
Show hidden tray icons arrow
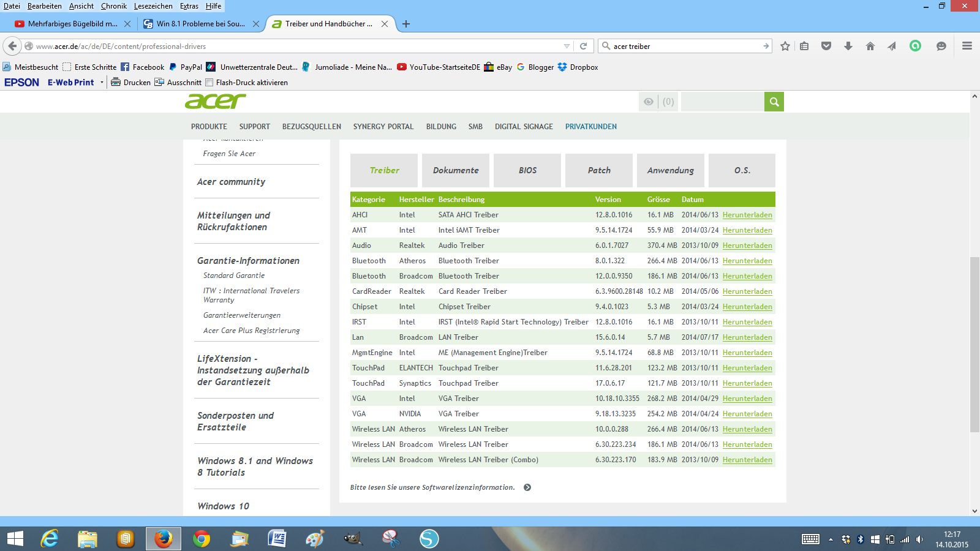(x=831, y=539)
